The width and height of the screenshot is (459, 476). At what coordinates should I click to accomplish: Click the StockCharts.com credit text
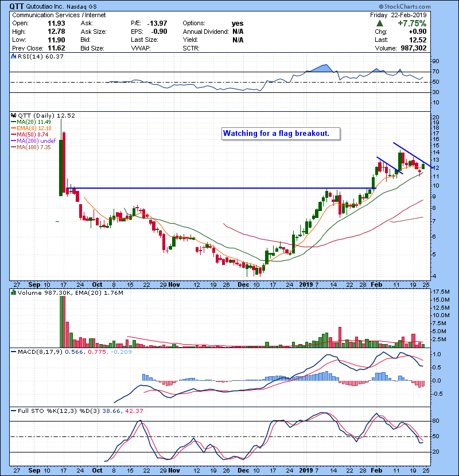click(404, 6)
